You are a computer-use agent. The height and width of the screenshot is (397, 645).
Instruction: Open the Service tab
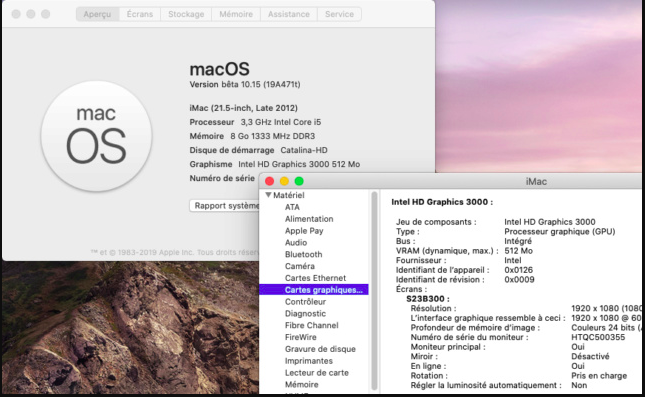coord(339,14)
